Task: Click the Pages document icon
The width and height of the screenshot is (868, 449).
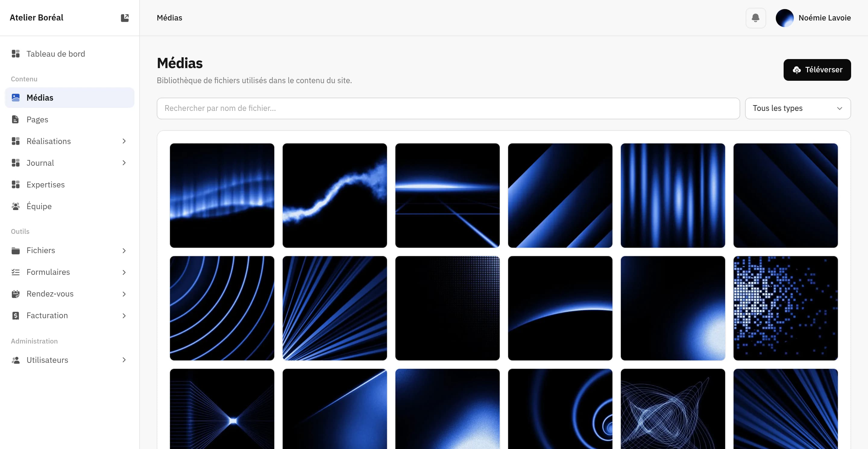Action: pyautogui.click(x=15, y=120)
